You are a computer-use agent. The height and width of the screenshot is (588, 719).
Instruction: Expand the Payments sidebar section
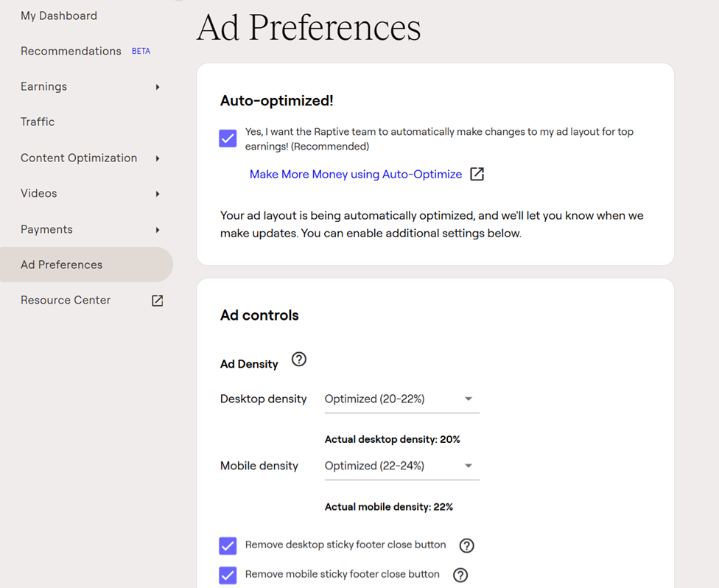(x=157, y=229)
